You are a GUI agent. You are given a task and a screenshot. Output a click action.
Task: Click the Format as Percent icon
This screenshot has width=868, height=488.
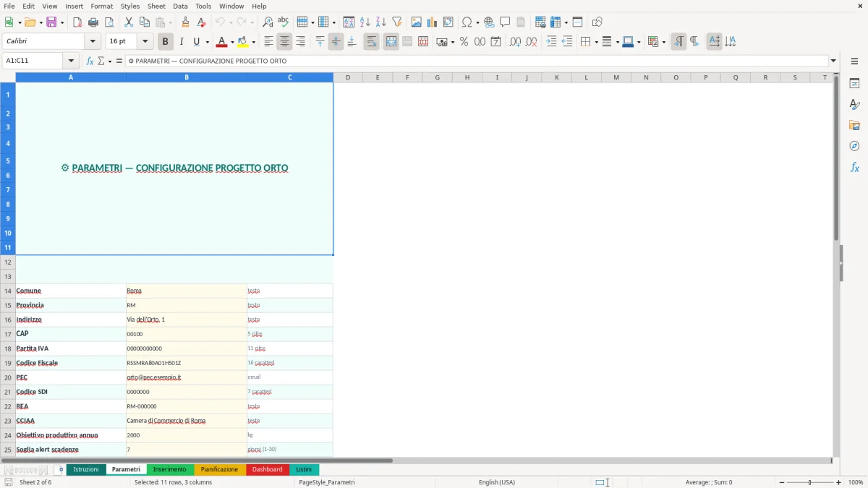tap(464, 42)
